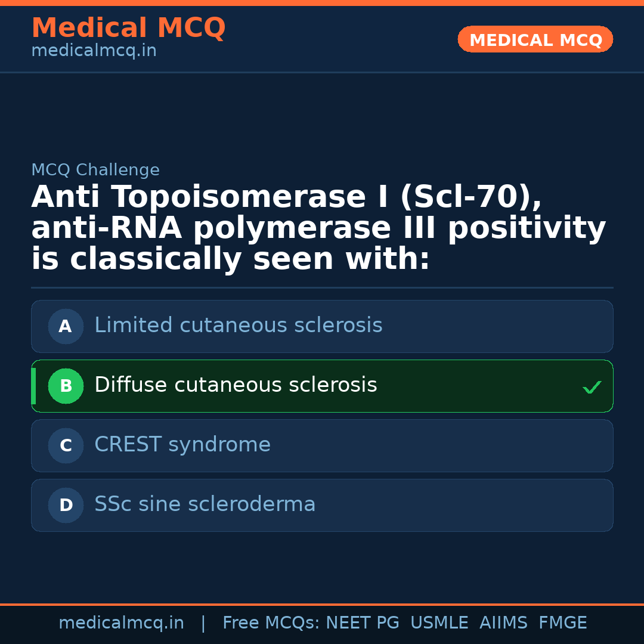The width and height of the screenshot is (644, 644).
Task: Open medicalmcq.in link in the footer
Action: [121, 623]
